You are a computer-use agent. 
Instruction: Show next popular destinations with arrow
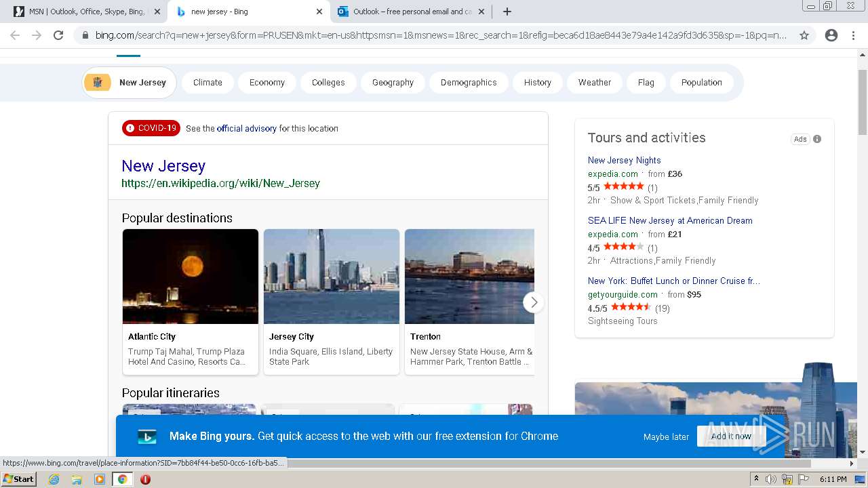(x=534, y=302)
